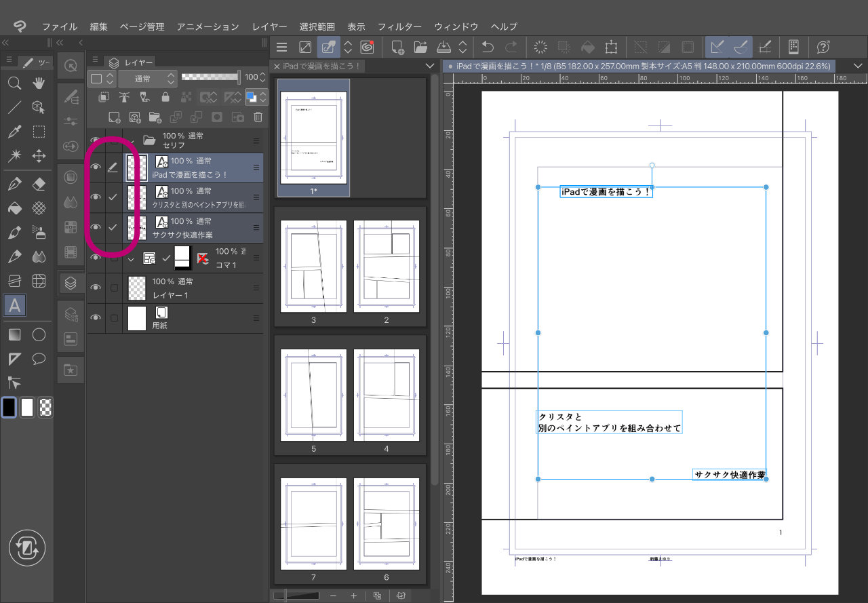This screenshot has height=603, width=868.
Task: Toggle visibility of the 用紙 layer
Action: [x=96, y=317]
